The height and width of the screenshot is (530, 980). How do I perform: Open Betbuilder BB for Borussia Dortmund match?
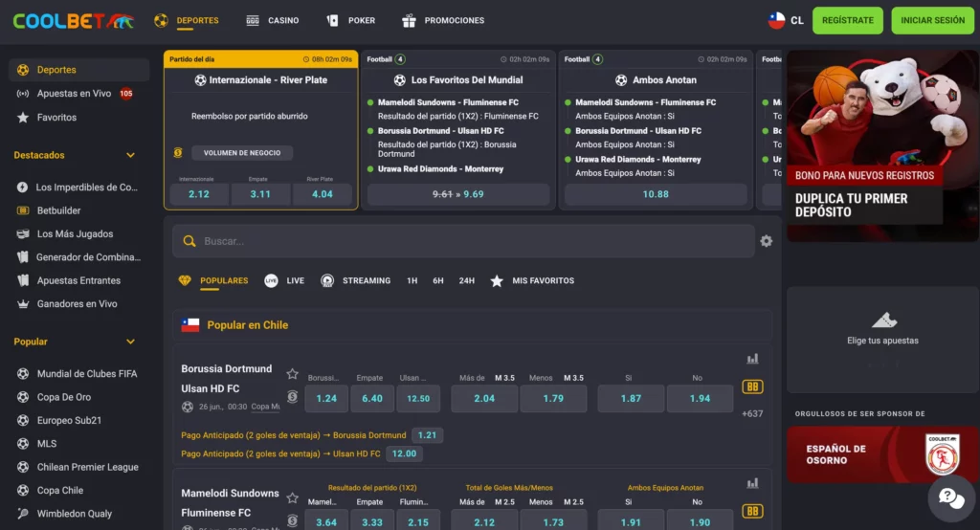coord(752,386)
